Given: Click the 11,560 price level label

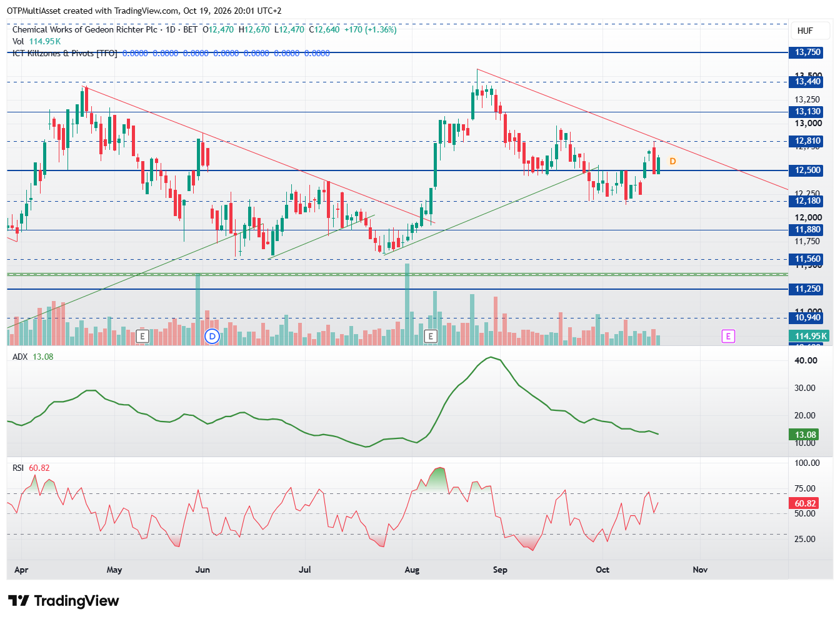Looking at the screenshot, I should click(807, 259).
